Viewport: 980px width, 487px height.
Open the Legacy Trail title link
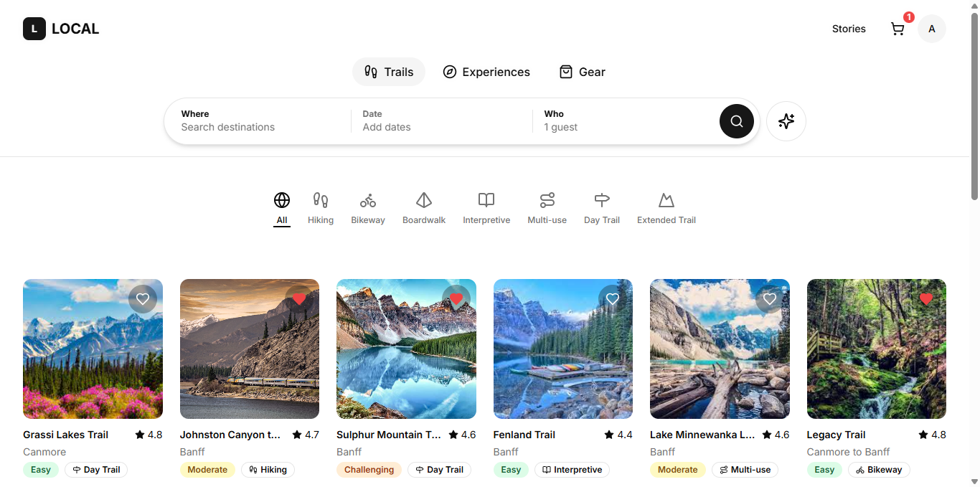pos(836,435)
